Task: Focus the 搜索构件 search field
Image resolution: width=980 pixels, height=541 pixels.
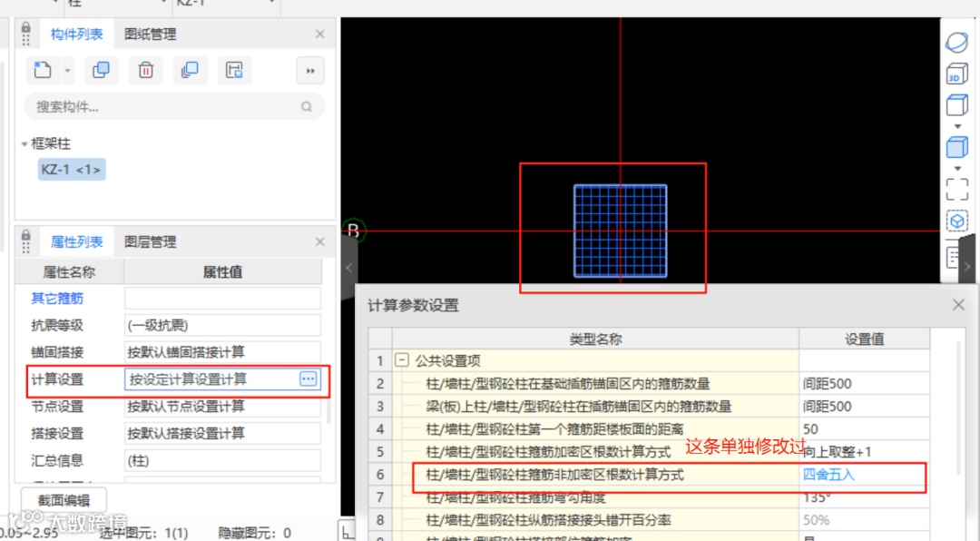Action: [x=173, y=107]
